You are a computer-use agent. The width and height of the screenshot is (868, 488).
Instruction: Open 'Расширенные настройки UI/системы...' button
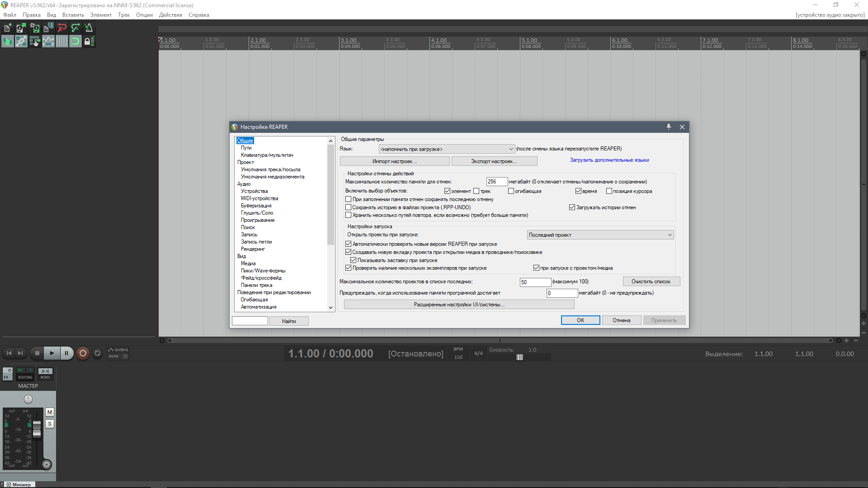click(x=459, y=305)
